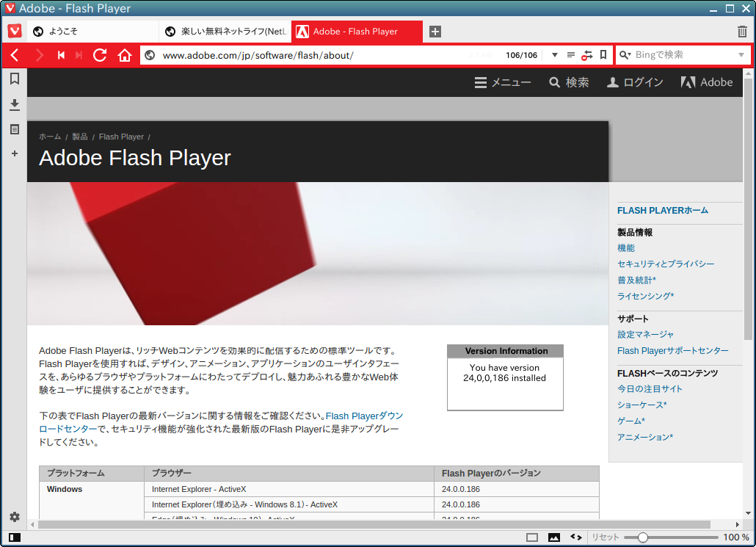
Task: Click the Bing search engine icon
Action: 625,55
